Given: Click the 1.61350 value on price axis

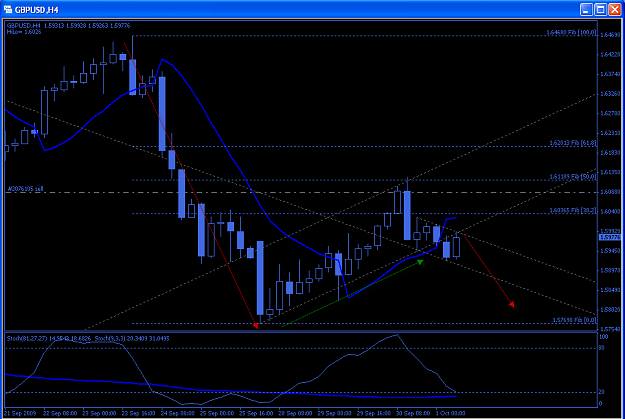Looking at the screenshot, I should click(610, 172).
